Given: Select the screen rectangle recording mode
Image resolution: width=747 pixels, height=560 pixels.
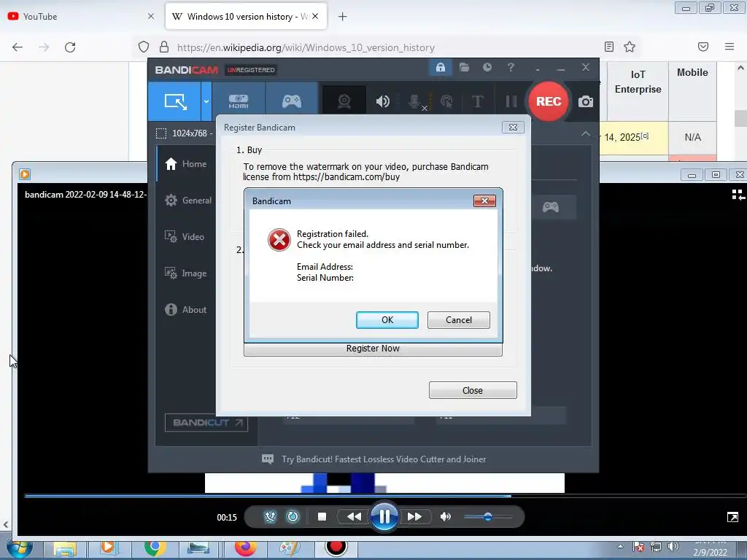Looking at the screenshot, I should tap(175, 101).
